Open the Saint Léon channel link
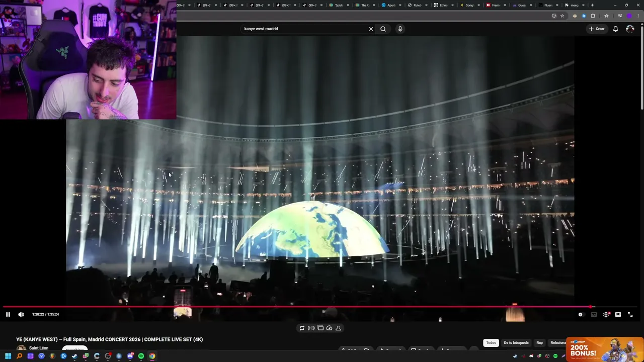This screenshot has height=362, width=644. pyautogui.click(x=39, y=348)
